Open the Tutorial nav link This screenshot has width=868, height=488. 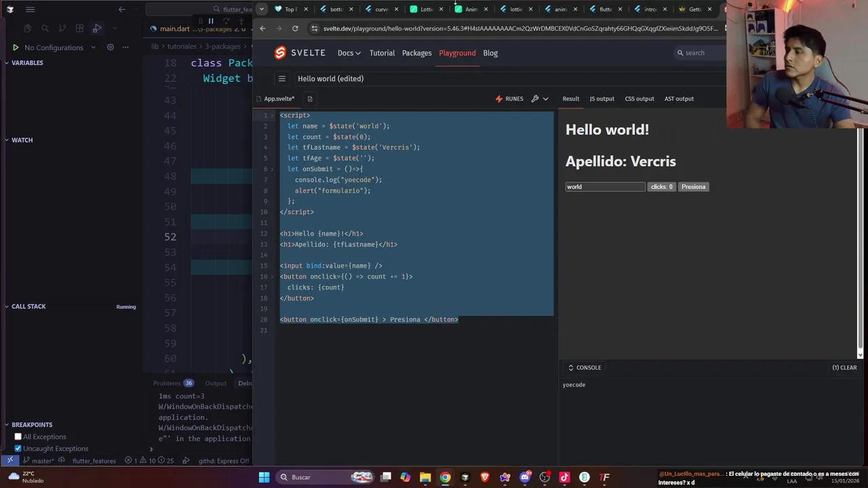coord(382,53)
